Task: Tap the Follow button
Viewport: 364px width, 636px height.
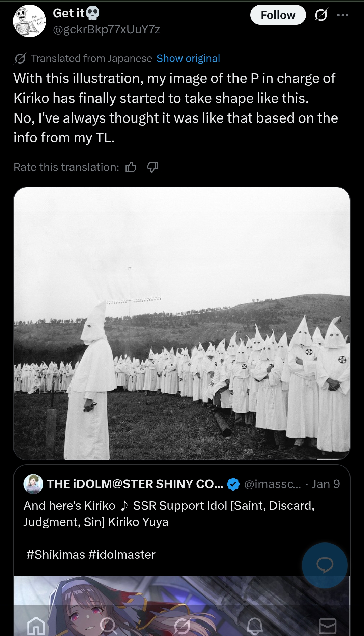Action: click(x=278, y=15)
